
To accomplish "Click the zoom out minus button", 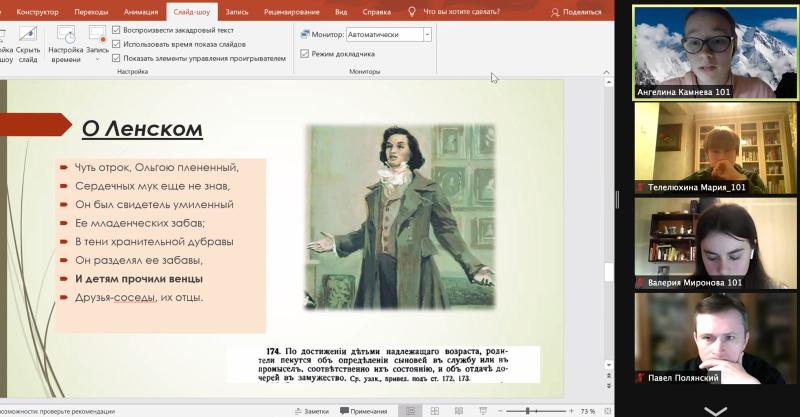I will 500,411.
